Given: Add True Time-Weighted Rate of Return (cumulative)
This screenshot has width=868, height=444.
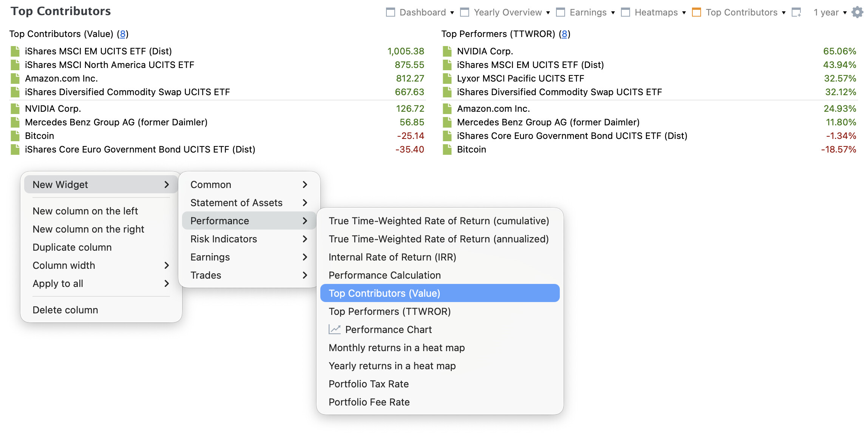Looking at the screenshot, I should click(440, 221).
